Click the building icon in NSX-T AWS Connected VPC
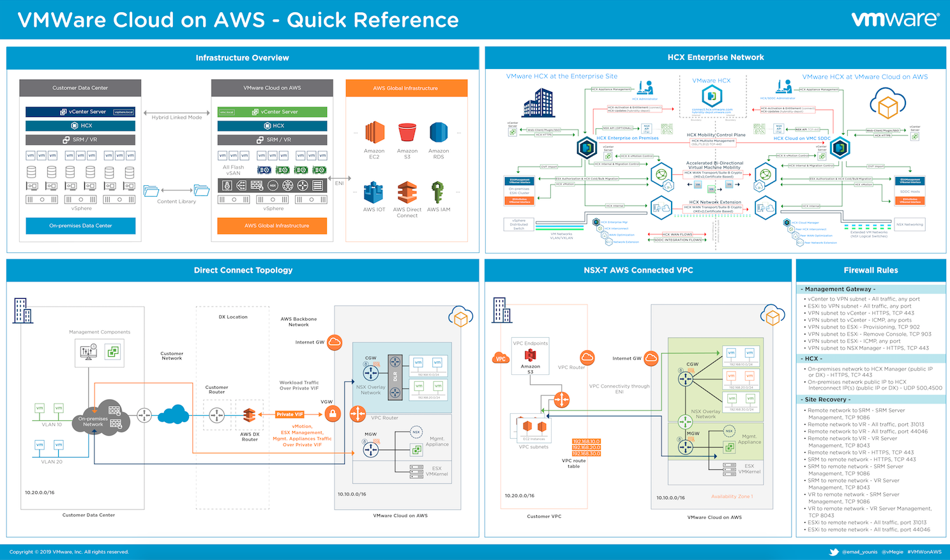The width and height of the screenshot is (950, 560). click(502, 310)
